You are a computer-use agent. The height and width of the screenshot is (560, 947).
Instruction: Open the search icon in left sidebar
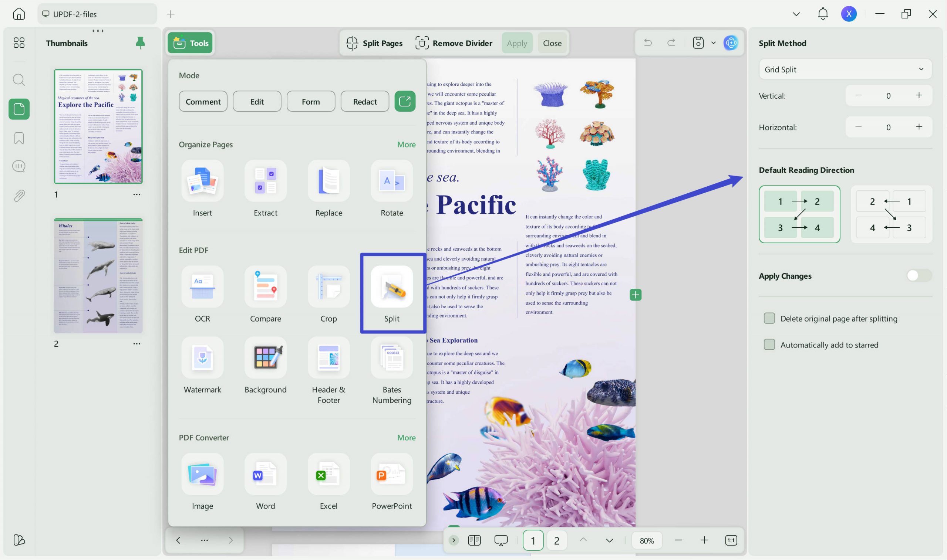click(x=19, y=79)
